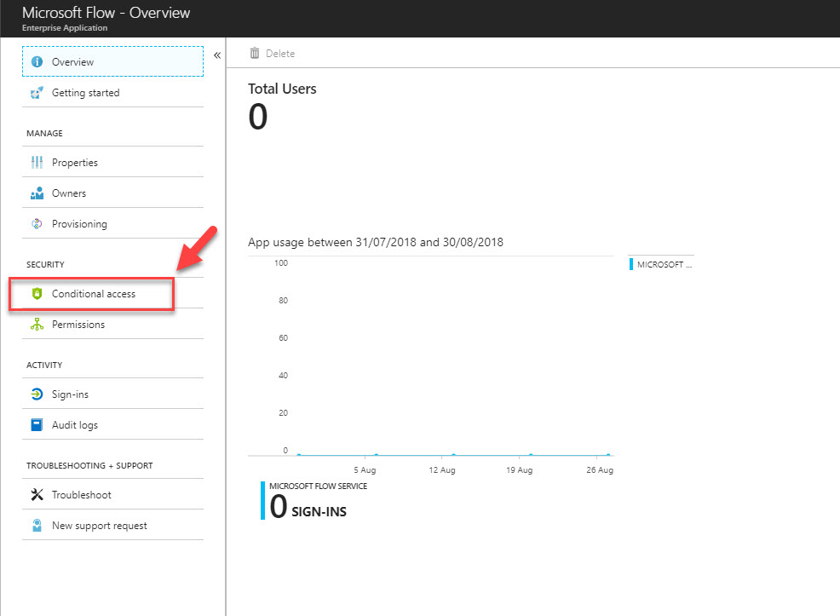This screenshot has height=616, width=840.
Task: Click the Troubleshoot wrench icon
Action: coord(37,494)
